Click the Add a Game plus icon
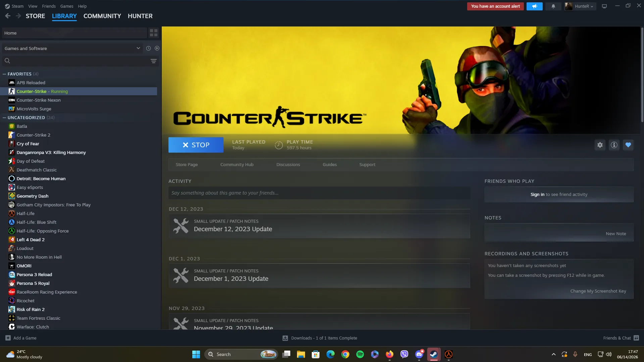 [8, 338]
